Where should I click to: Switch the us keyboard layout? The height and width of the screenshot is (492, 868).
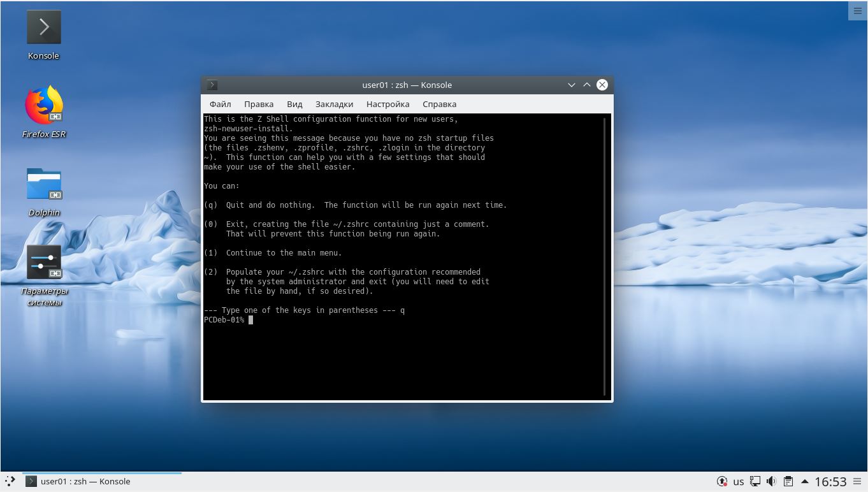click(x=739, y=481)
